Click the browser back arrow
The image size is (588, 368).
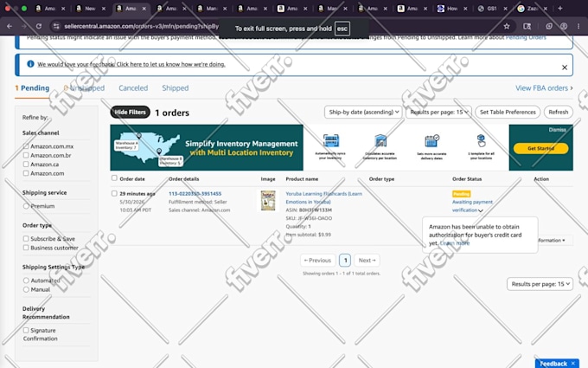coord(10,26)
